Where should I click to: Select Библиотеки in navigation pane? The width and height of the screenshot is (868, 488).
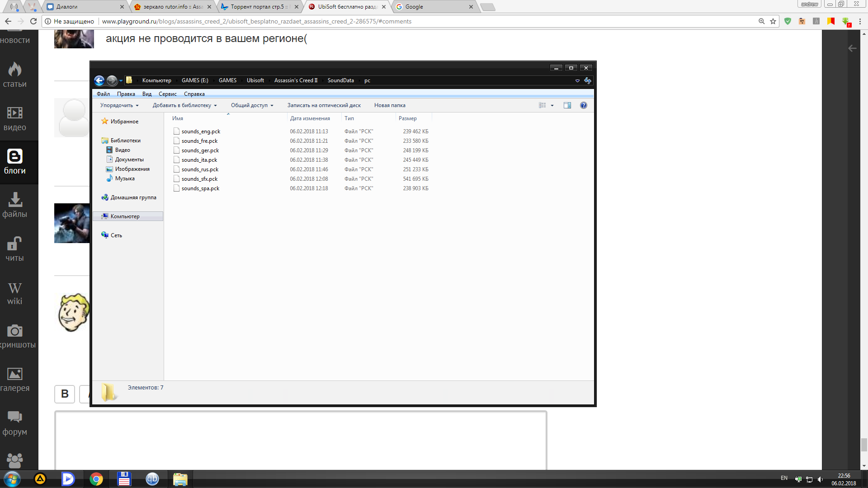point(121,141)
